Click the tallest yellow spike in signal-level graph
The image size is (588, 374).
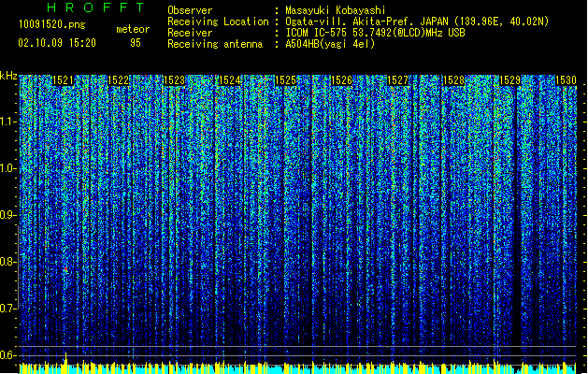[66, 363]
